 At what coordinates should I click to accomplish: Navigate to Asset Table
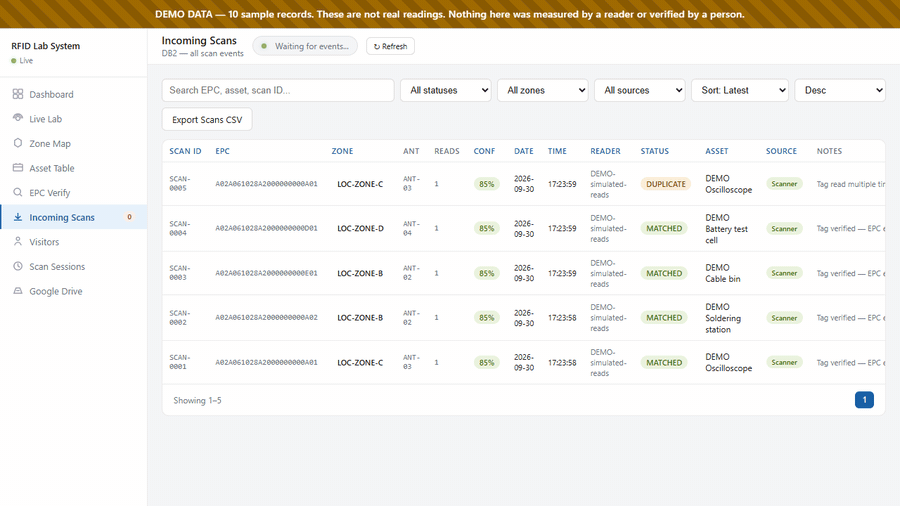73,168
